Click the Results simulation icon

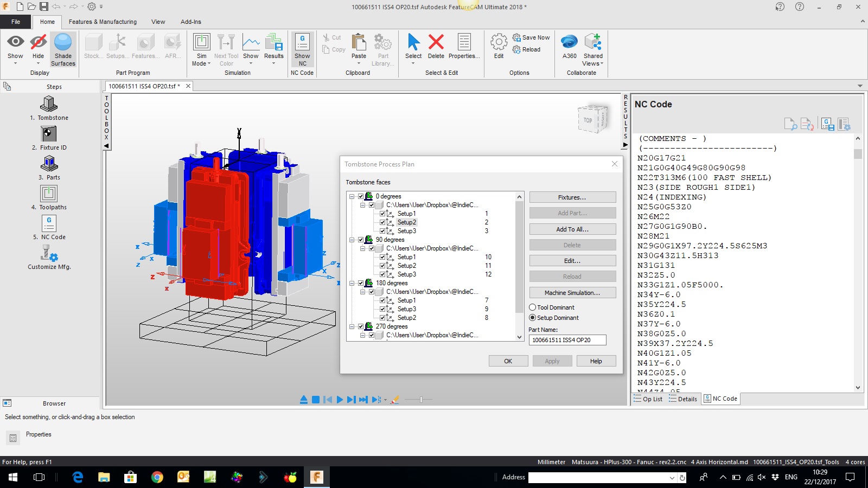click(x=274, y=43)
